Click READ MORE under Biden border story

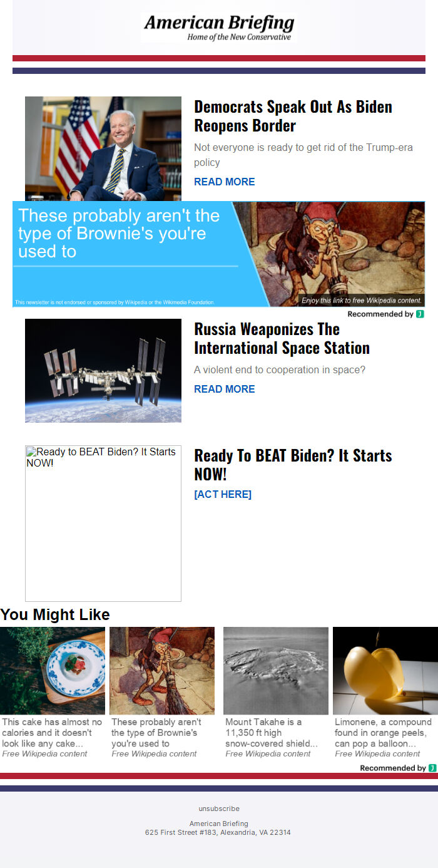coord(225,182)
